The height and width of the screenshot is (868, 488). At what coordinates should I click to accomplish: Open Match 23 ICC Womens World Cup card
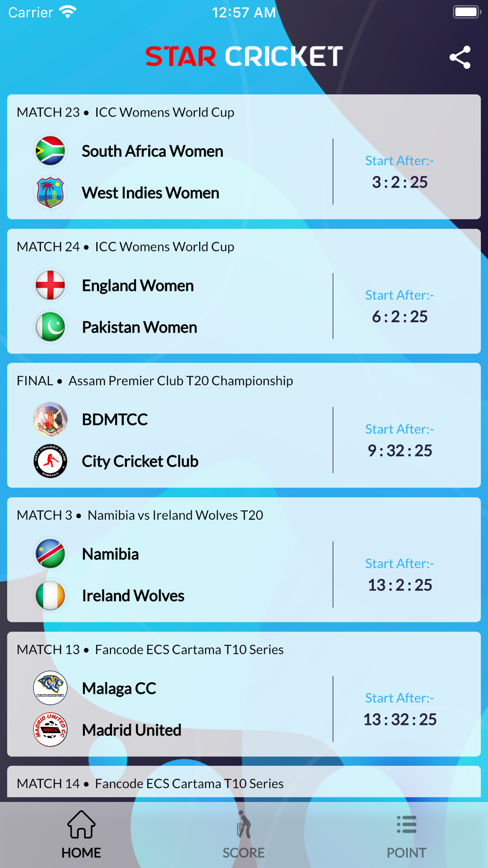tap(244, 157)
